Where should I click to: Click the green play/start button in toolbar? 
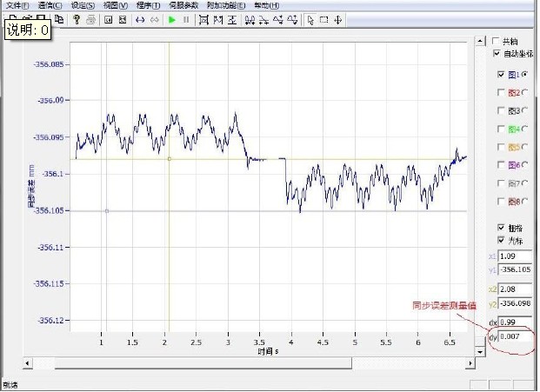172,19
